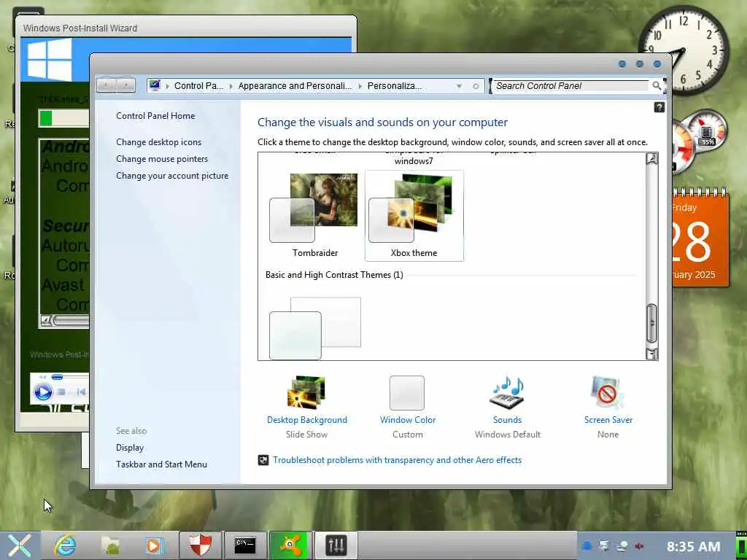Open Windows Media Player from the taskbar
Image resolution: width=747 pixels, height=560 pixels.
[x=155, y=545]
